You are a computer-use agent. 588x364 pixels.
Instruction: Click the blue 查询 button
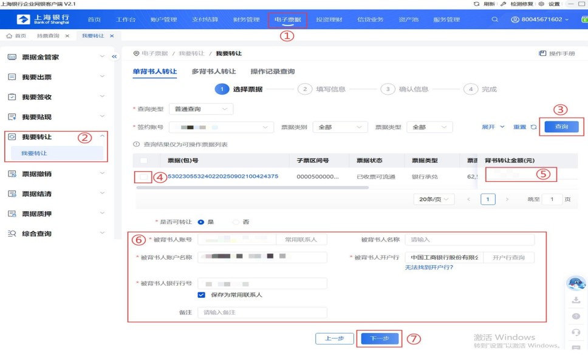pyautogui.click(x=561, y=127)
